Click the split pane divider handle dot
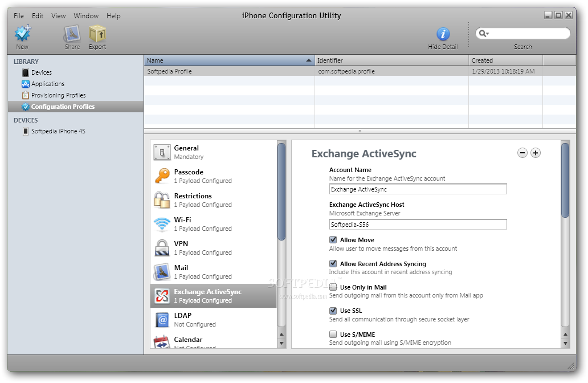 [360, 131]
